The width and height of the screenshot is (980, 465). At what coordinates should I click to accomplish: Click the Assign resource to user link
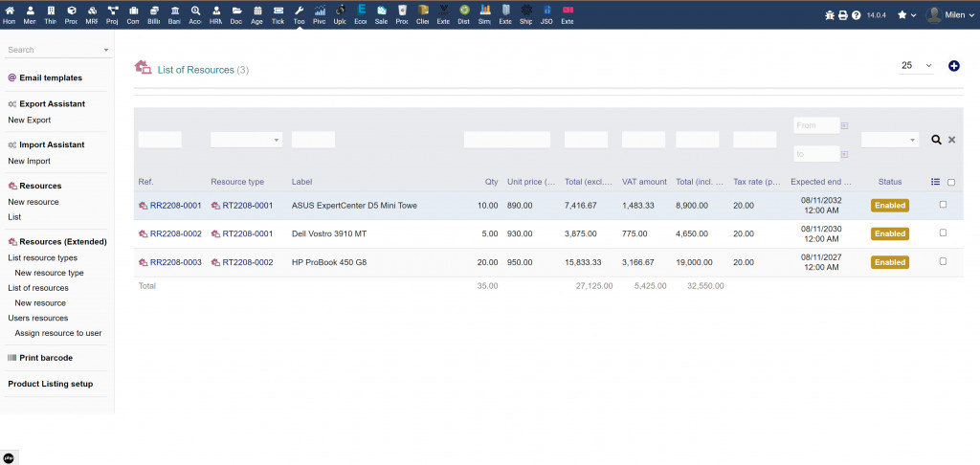(57, 333)
